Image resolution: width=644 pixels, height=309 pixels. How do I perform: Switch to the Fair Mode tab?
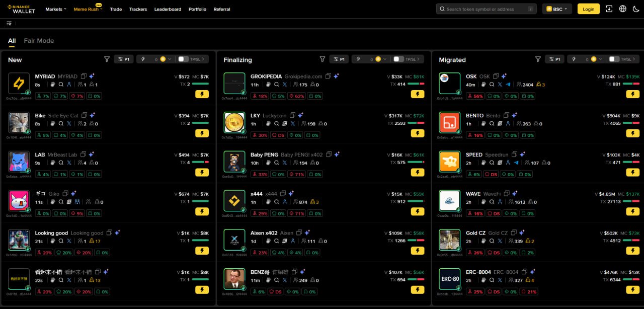pos(39,41)
